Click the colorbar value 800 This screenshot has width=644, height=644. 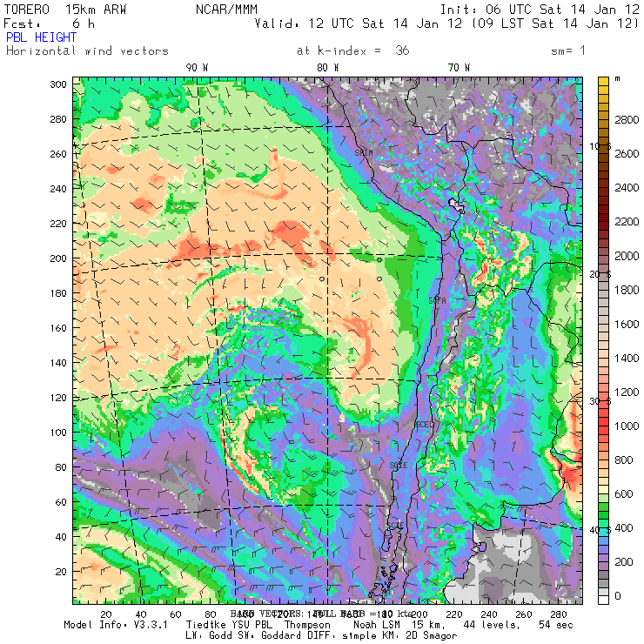coord(624,460)
